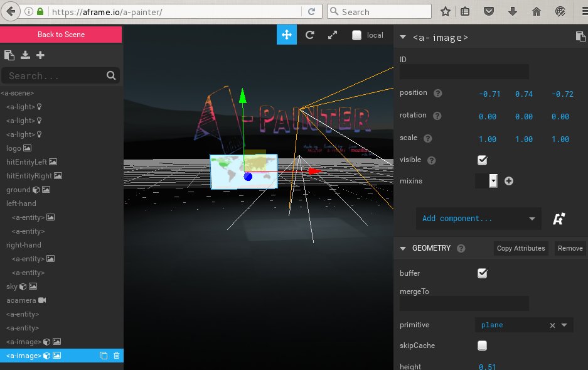Select the left-hand entity
588x370 pixels.
click(21, 204)
